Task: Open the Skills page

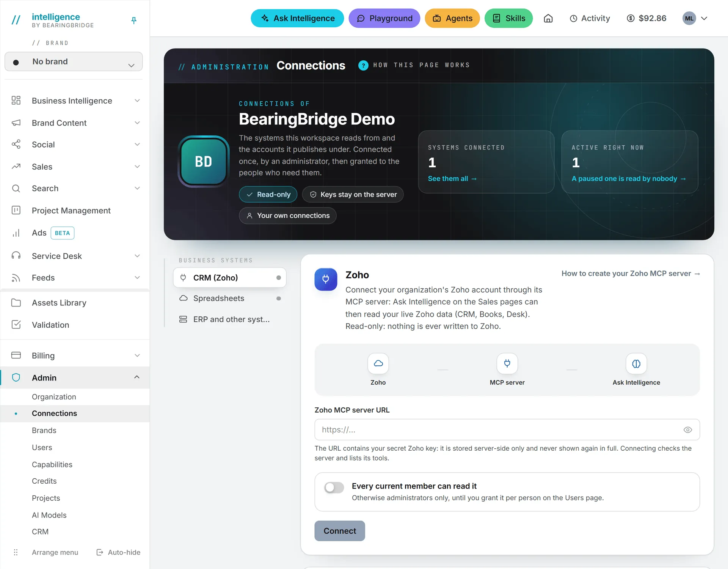Action: tap(508, 18)
